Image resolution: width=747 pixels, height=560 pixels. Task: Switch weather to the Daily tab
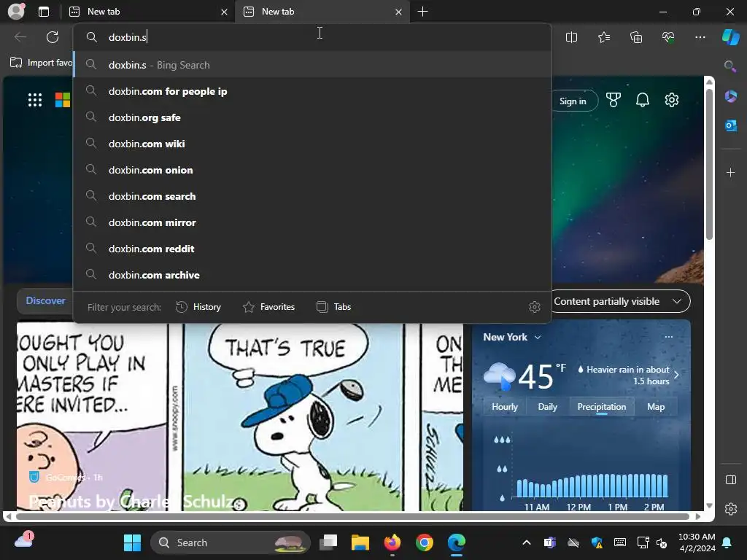coord(547,407)
